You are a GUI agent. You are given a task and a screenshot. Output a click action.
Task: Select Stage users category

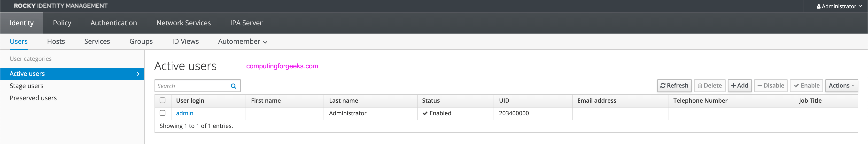point(27,86)
